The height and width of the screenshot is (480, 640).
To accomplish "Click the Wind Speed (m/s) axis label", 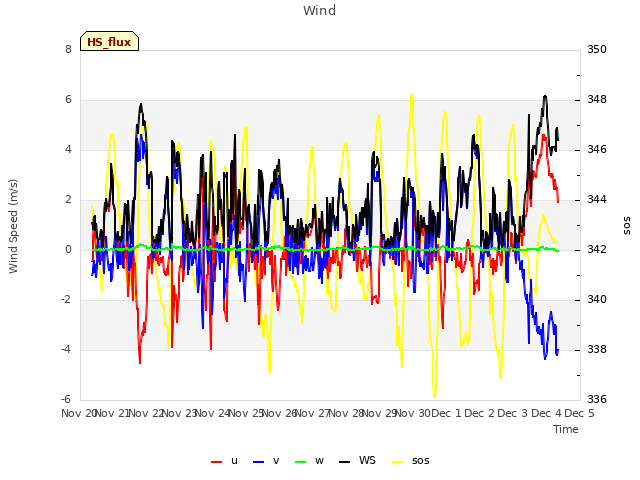I will coord(13,226).
